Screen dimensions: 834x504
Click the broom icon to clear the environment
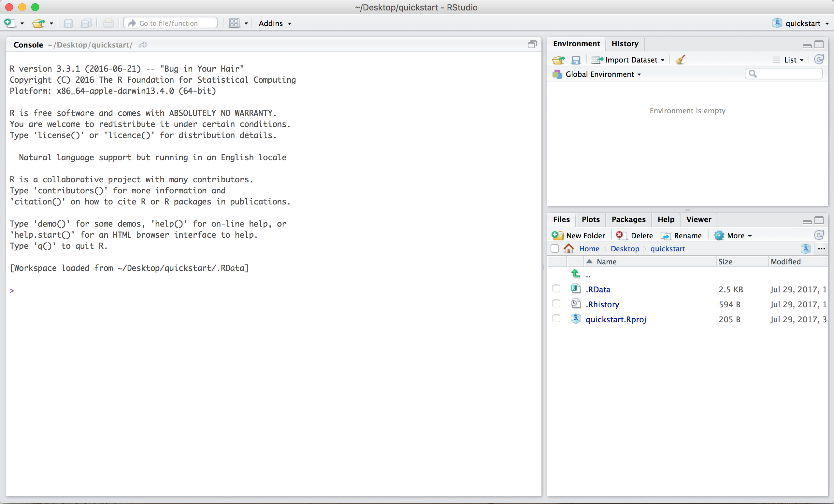coord(680,60)
